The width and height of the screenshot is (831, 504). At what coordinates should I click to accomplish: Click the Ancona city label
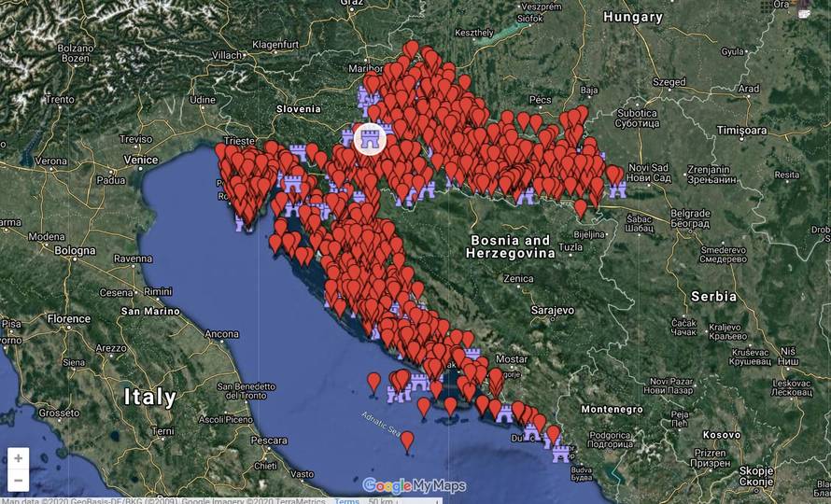click(221, 334)
